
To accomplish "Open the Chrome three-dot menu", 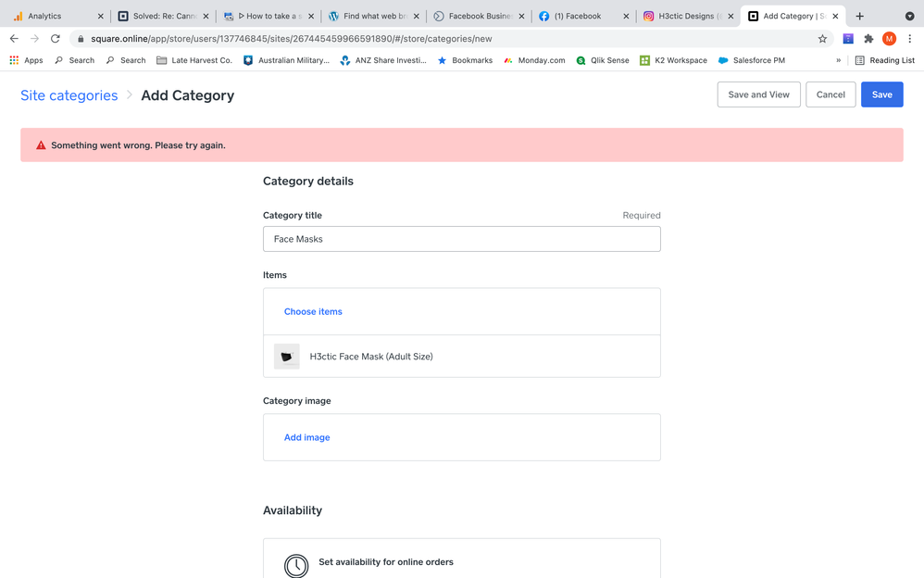I will coord(909,39).
